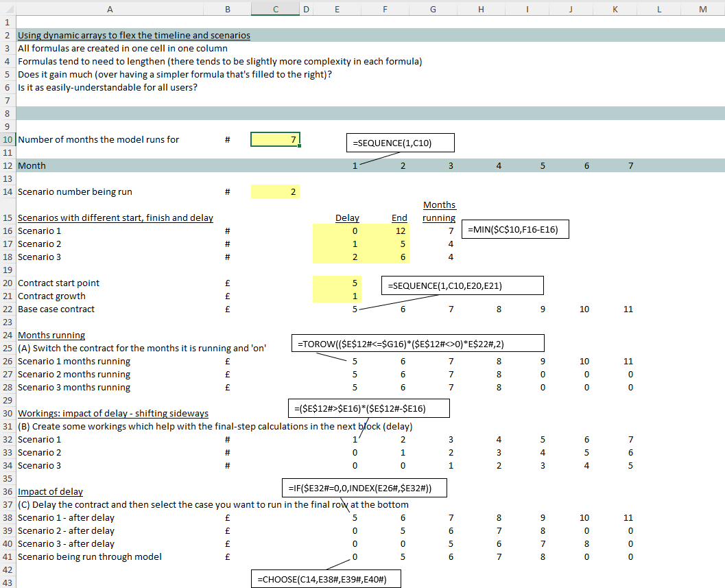Select the Scenario 1 delay input cell
Screen dimensions: 725x588
336,231
